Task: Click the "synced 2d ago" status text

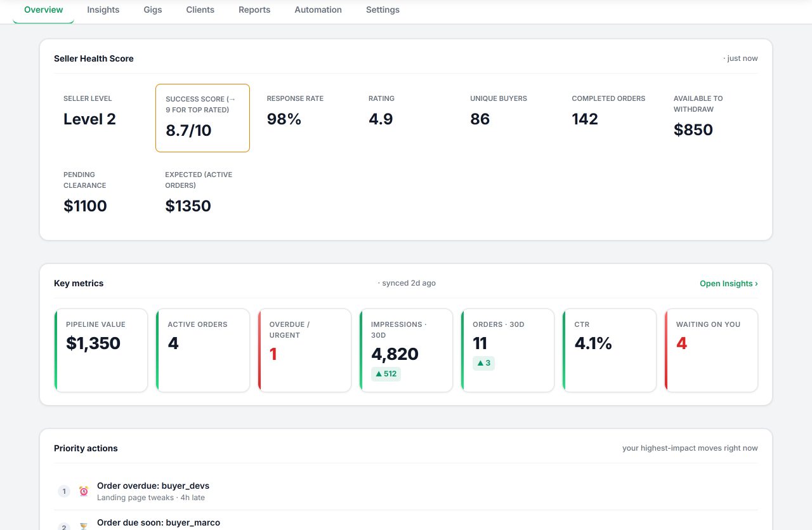Action: pyautogui.click(x=407, y=283)
